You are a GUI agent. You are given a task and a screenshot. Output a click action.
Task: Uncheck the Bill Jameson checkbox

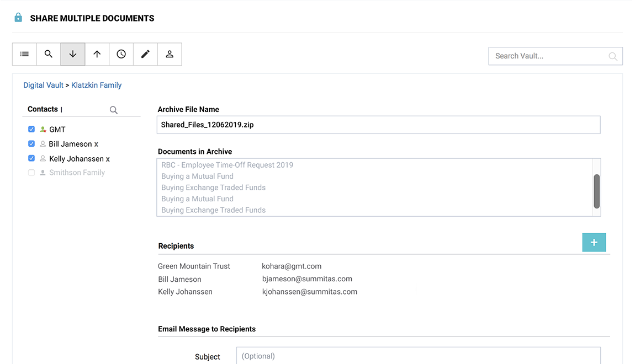pyautogui.click(x=31, y=143)
